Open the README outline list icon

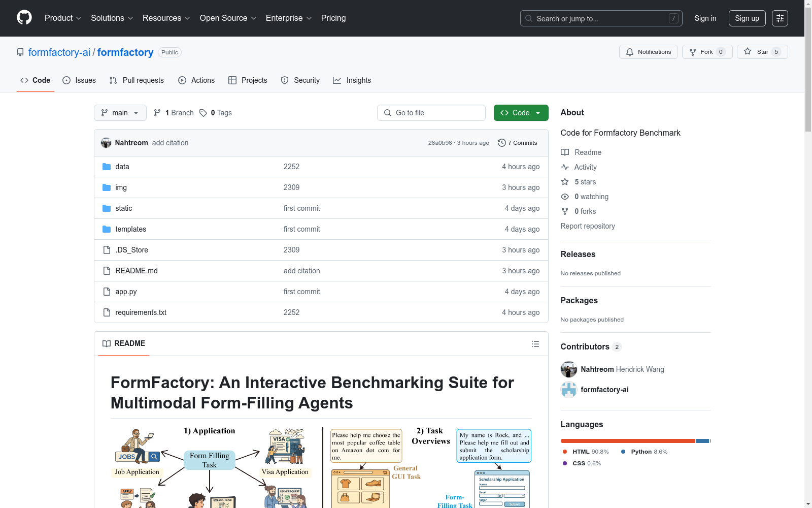click(x=535, y=344)
